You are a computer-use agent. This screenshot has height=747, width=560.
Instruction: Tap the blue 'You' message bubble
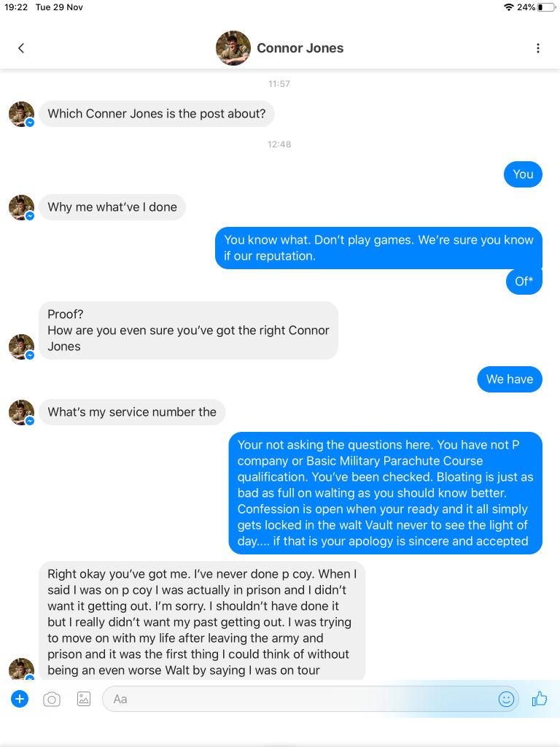point(523,174)
